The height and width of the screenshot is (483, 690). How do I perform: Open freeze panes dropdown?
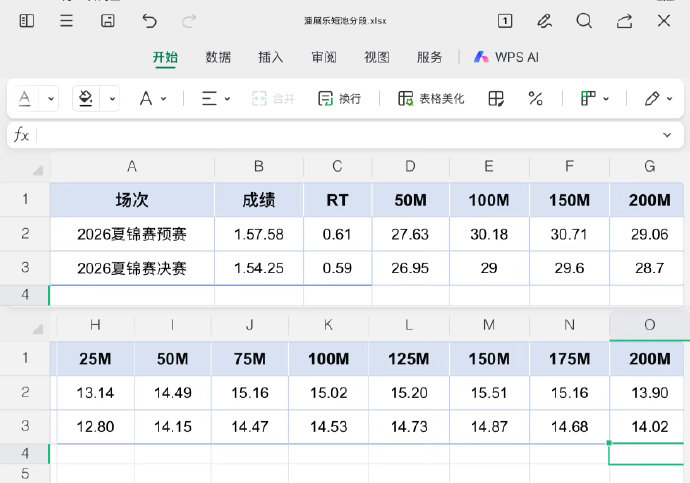(x=595, y=99)
